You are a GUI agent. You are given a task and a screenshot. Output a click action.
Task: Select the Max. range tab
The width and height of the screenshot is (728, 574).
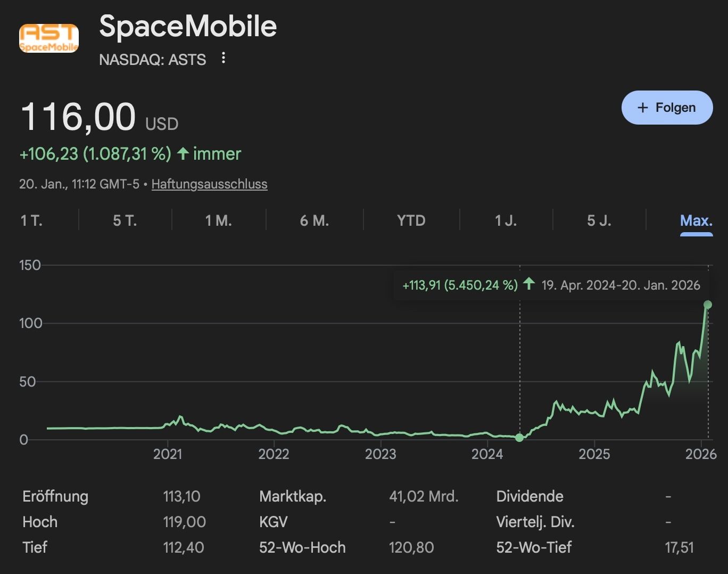point(696,220)
